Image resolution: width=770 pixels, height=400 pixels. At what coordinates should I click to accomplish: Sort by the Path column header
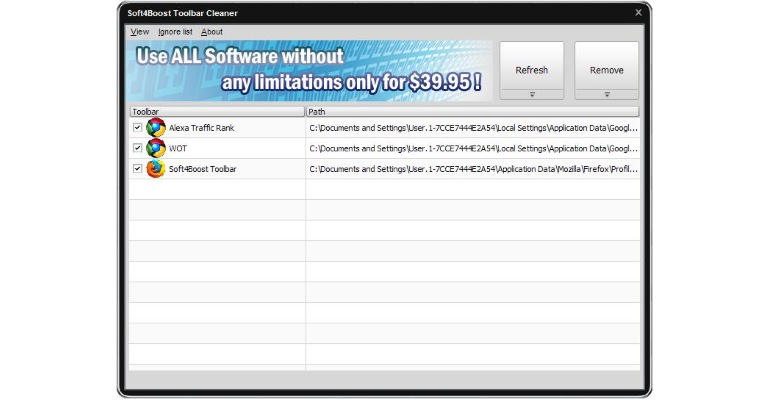(x=473, y=112)
